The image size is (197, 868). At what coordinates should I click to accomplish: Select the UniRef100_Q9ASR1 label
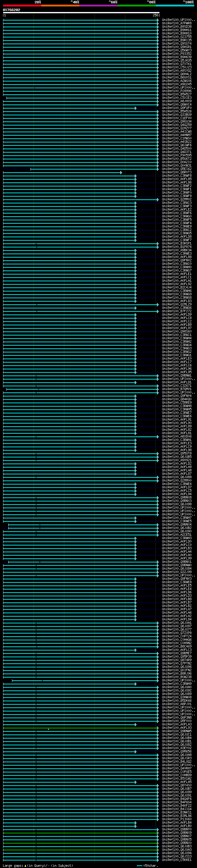(x=176, y=47)
